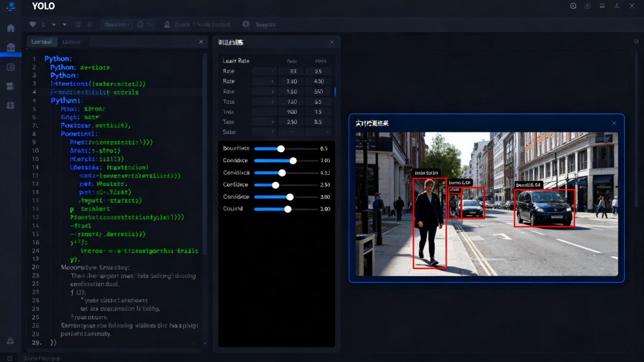Click the bottom-left sidebar icon above status bar
Screen dimensions: 644x362
[x=11, y=341]
